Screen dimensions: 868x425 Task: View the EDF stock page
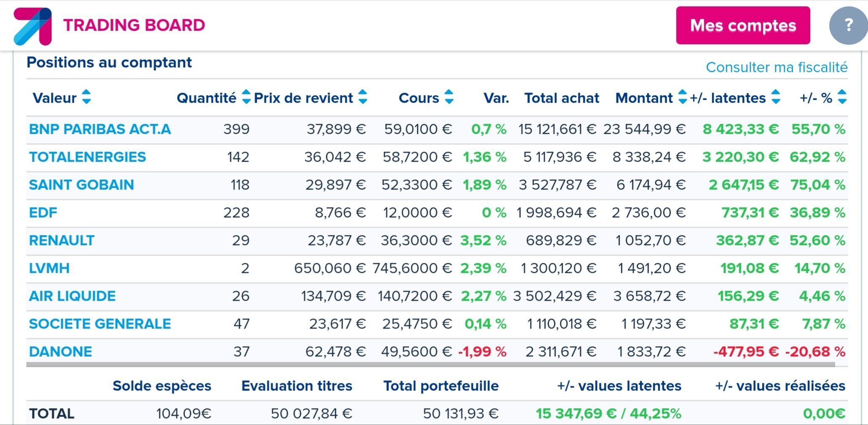point(43,213)
